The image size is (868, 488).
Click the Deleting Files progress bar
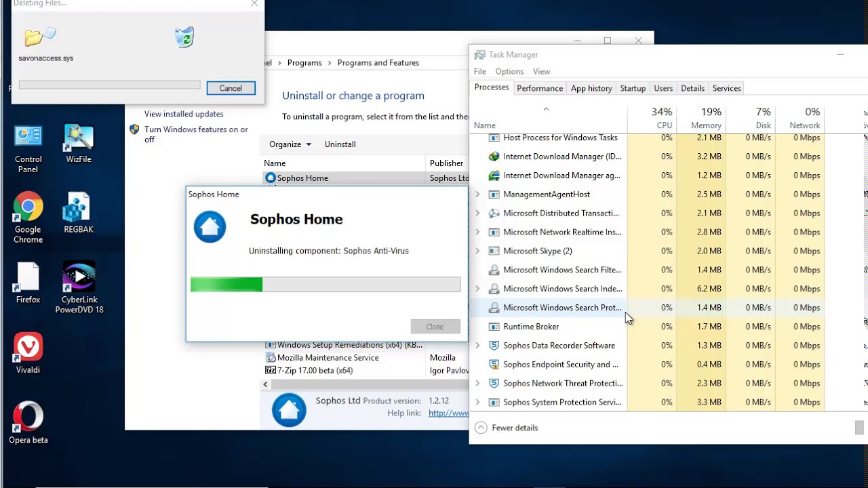coord(109,85)
